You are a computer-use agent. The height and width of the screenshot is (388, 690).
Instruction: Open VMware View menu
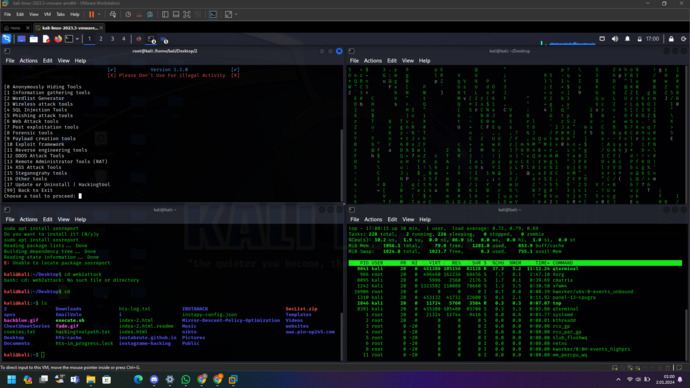[33, 15]
